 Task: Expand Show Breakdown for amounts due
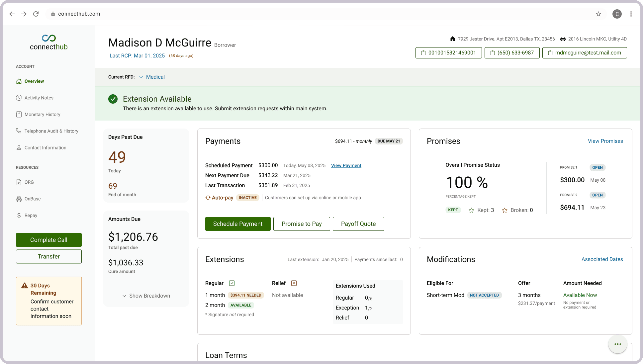click(146, 296)
